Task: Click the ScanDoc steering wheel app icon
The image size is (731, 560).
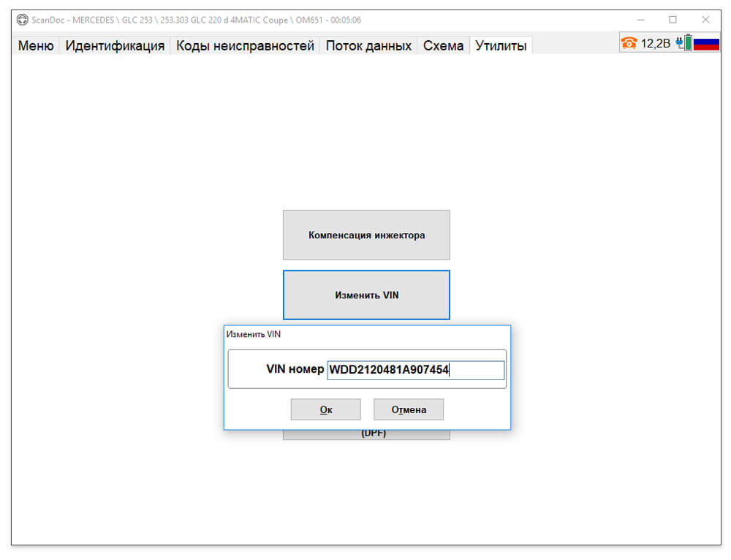Action: pyautogui.click(x=23, y=20)
